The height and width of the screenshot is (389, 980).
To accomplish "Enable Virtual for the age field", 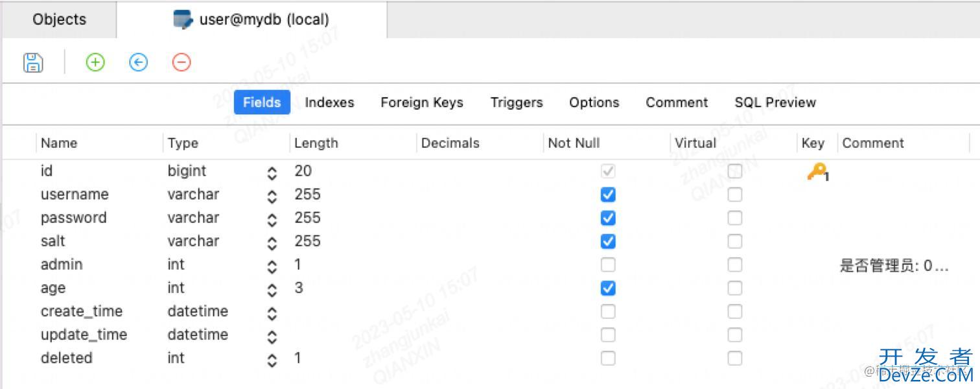I will [734, 288].
